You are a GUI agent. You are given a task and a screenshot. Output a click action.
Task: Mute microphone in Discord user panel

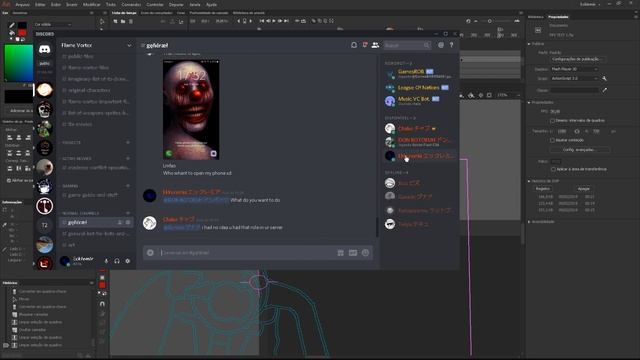(107, 261)
